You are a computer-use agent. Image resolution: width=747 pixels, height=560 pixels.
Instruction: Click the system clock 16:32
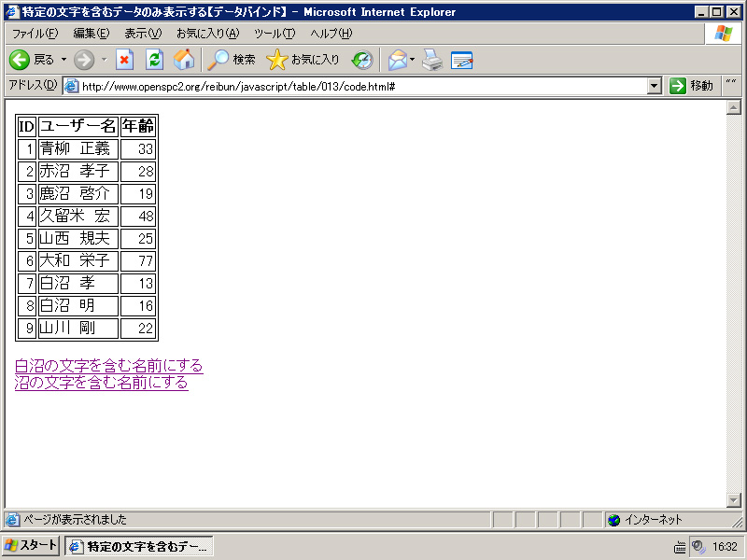(x=725, y=547)
